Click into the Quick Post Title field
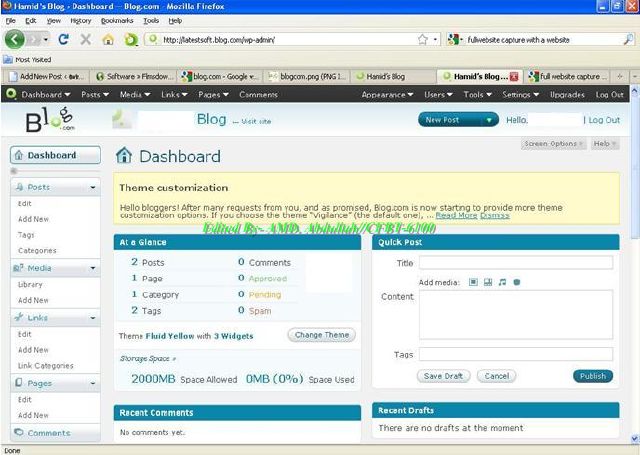Image resolution: width=640 pixels, height=455 pixels. (516, 262)
